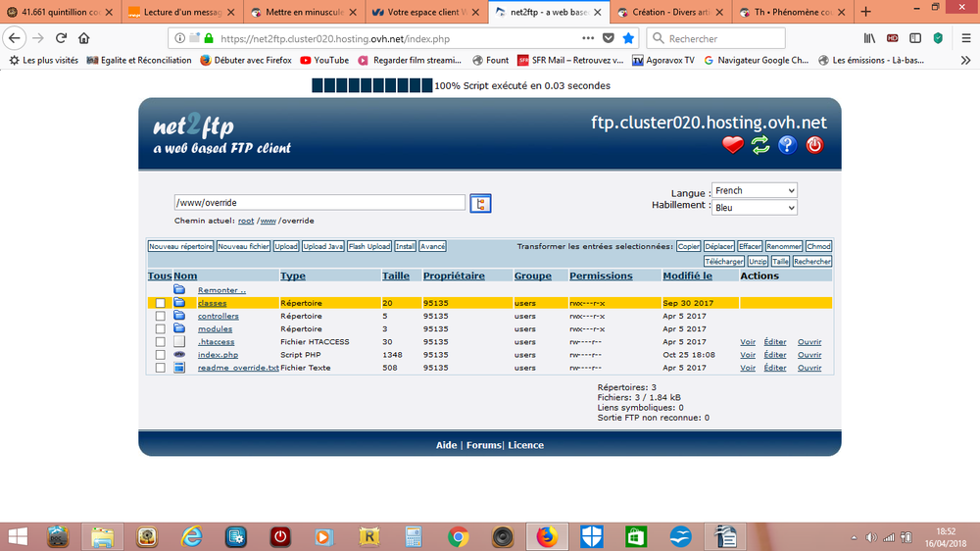Image resolution: width=980 pixels, height=551 pixels.
Task: Click the green refresh arrows icon
Action: tap(760, 145)
